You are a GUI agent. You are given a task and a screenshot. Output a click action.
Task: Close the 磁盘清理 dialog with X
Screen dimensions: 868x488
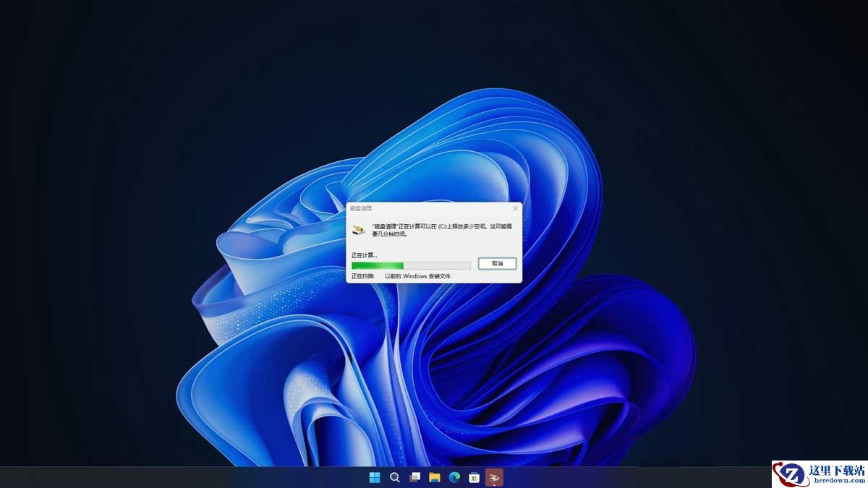coord(515,208)
